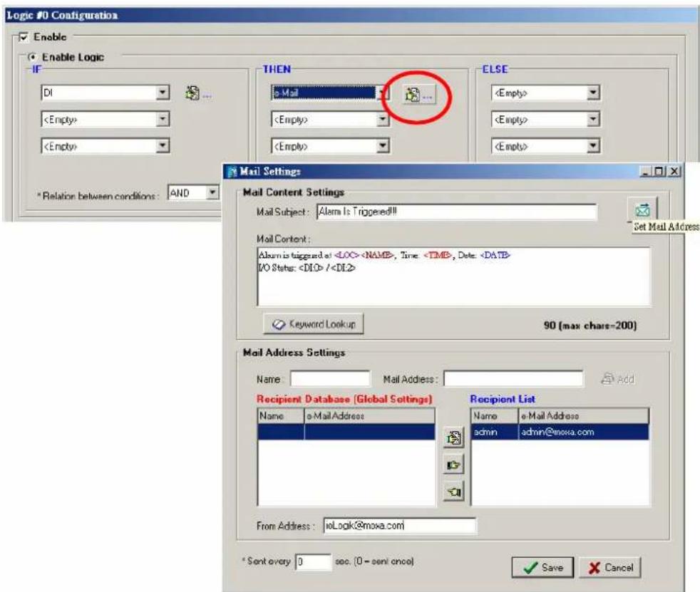This screenshot has width=700, height=592.
Task: Click the Mail Settings title bar icon
Action: tap(232, 172)
